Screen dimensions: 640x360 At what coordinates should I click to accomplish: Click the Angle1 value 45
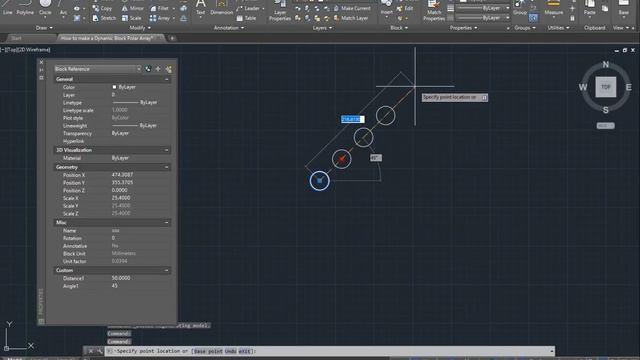coord(114,286)
